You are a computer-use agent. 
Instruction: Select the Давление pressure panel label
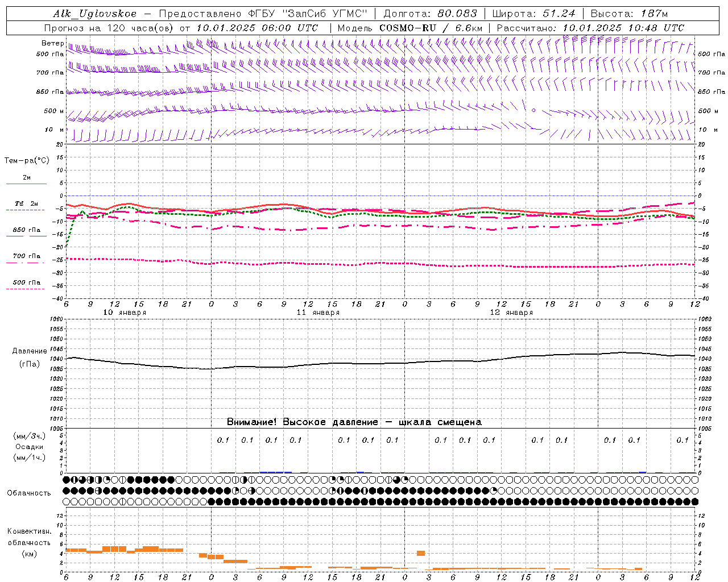28,351
